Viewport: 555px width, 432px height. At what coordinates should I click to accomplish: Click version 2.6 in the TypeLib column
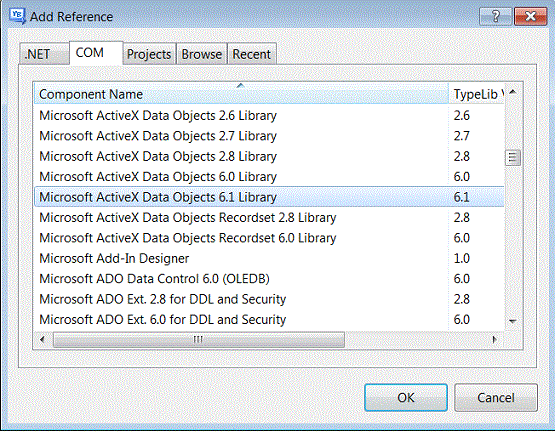pyautogui.click(x=462, y=115)
